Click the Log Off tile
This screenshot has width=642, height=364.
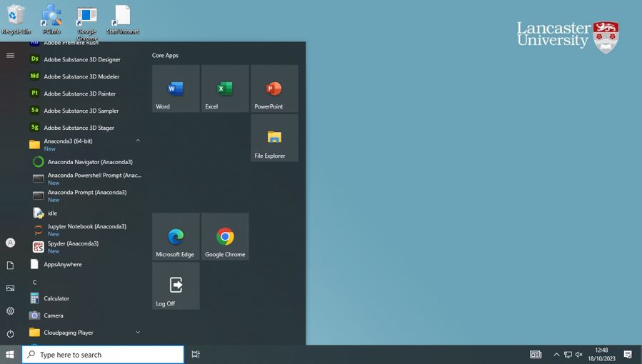click(x=176, y=286)
